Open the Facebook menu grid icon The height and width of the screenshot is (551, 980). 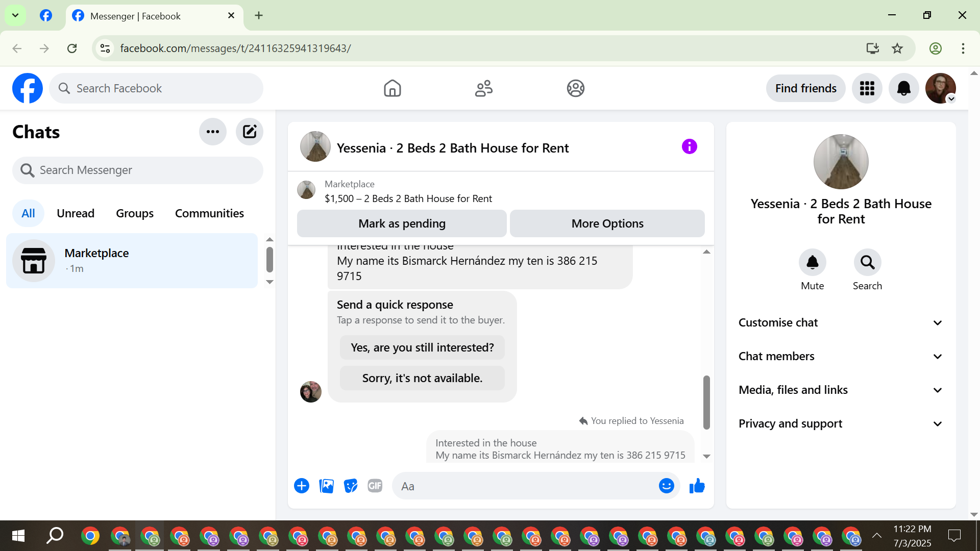[x=867, y=88]
